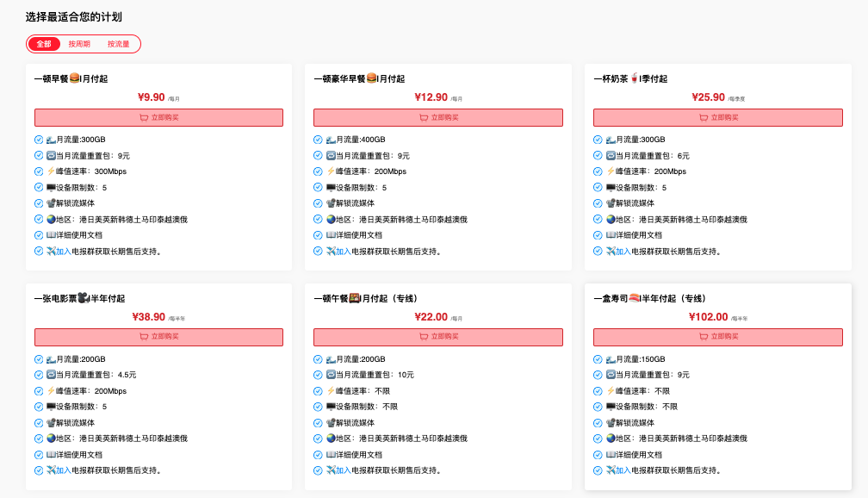The image size is (868, 498).
Task: Click the ¥25.90 price text
Action: coord(708,97)
